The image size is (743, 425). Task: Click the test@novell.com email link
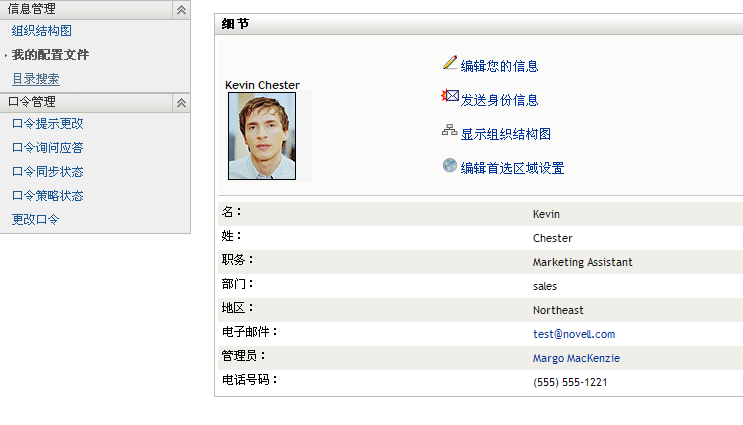coord(574,334)
